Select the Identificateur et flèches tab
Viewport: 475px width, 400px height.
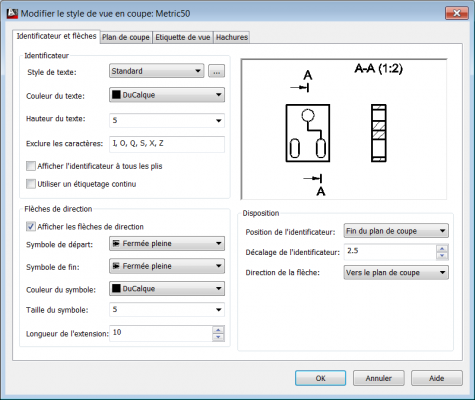tap(56, 36)
